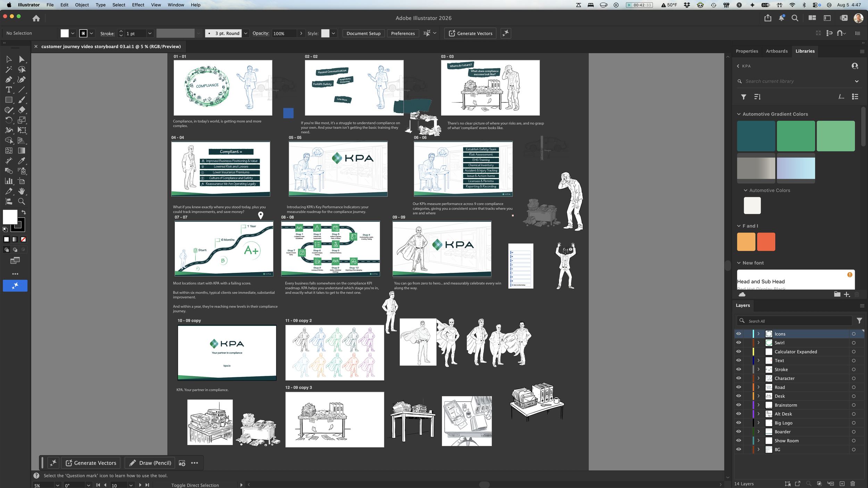The height and width of the screenshot is (488, 868).
Task: Toggle visibility of the Big Logo layer
Action: click(x=738, y=423)
